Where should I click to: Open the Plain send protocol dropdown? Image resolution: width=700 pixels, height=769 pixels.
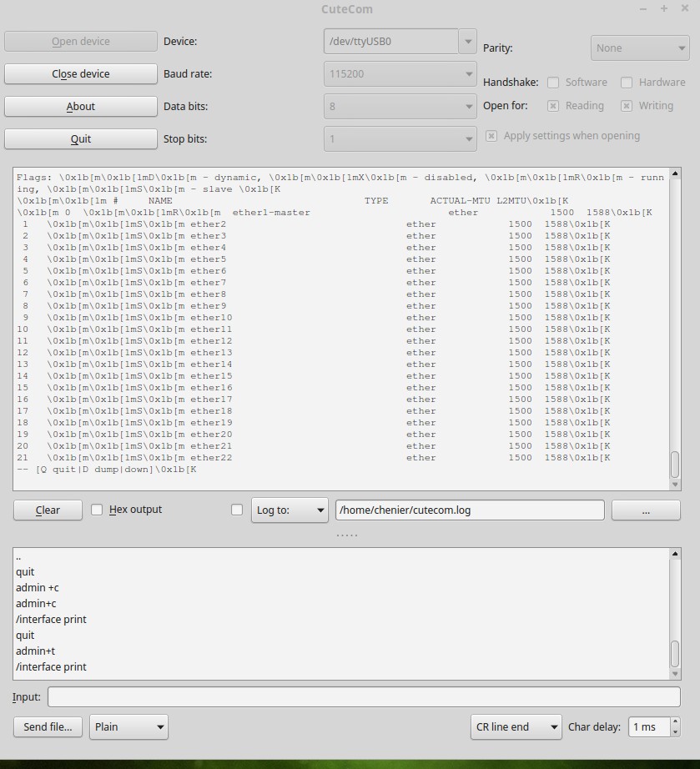(128, 726)
